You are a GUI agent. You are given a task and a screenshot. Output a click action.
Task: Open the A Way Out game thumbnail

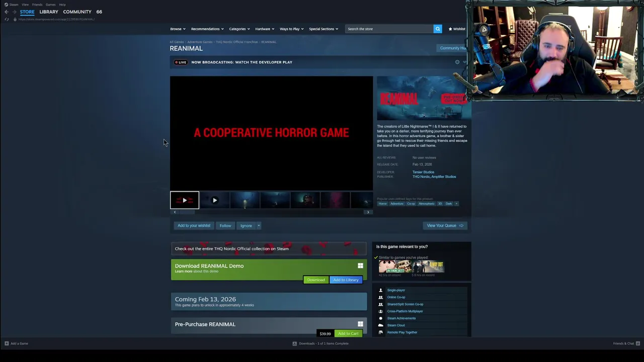428,266
